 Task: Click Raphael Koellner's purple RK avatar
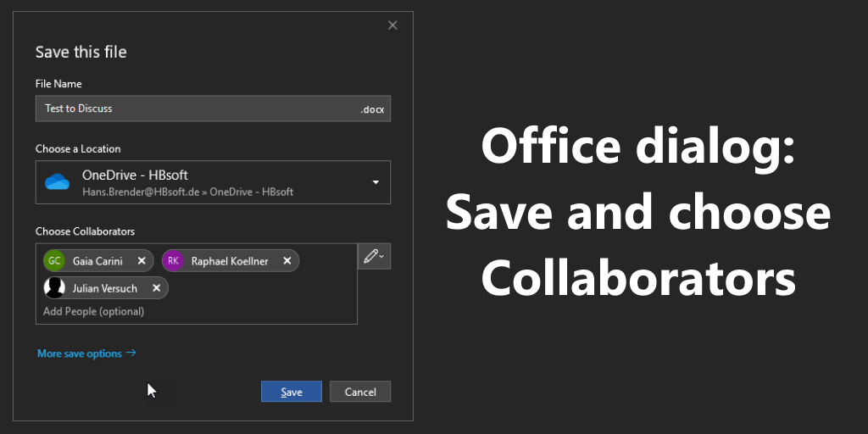pos(173,261)
